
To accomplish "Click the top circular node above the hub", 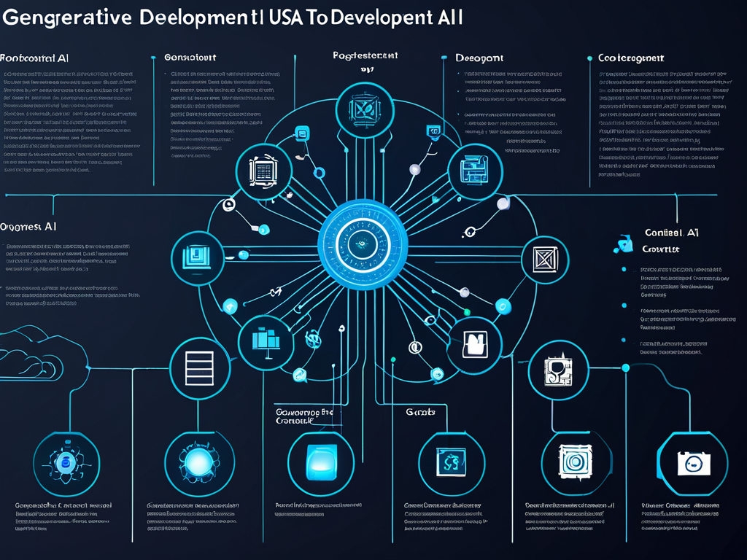I will click(364, 110).
